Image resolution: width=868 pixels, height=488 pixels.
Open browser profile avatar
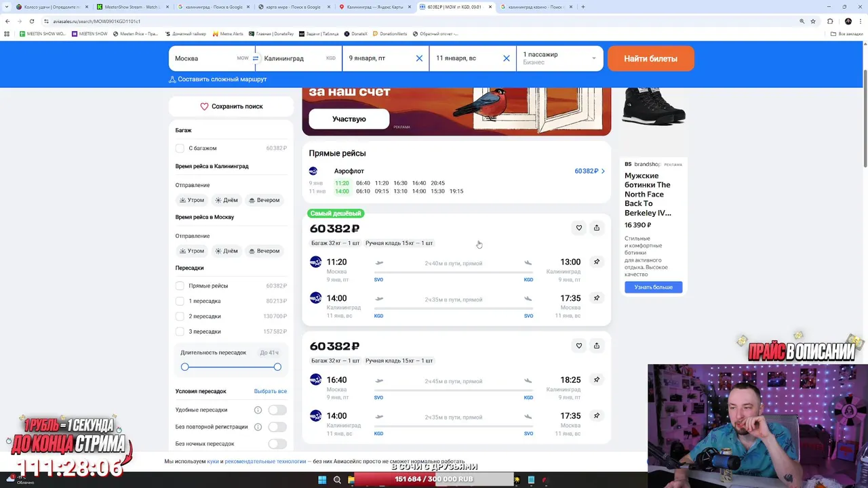(x=848, y=21)
